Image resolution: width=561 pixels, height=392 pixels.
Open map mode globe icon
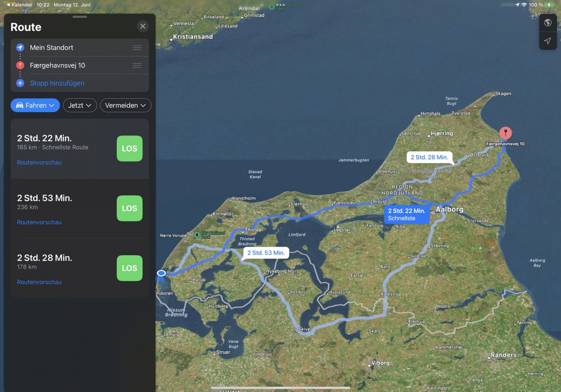click(x=548, y=23)
